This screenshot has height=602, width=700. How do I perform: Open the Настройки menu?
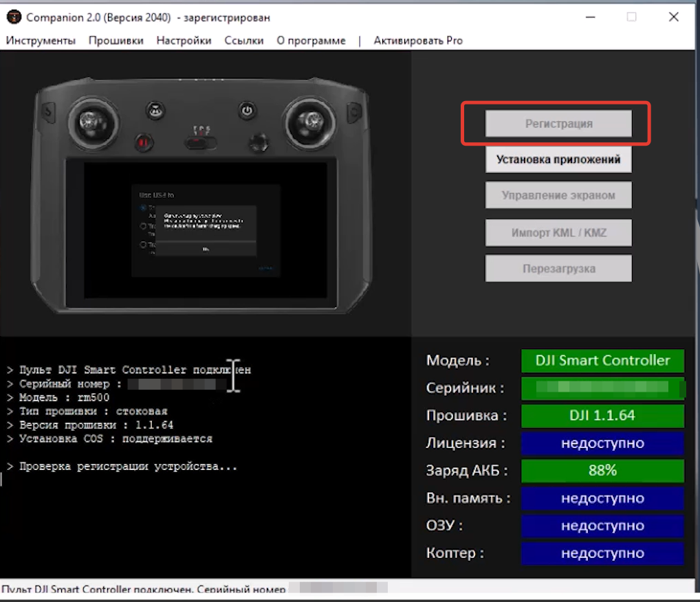tap(184, 41)
